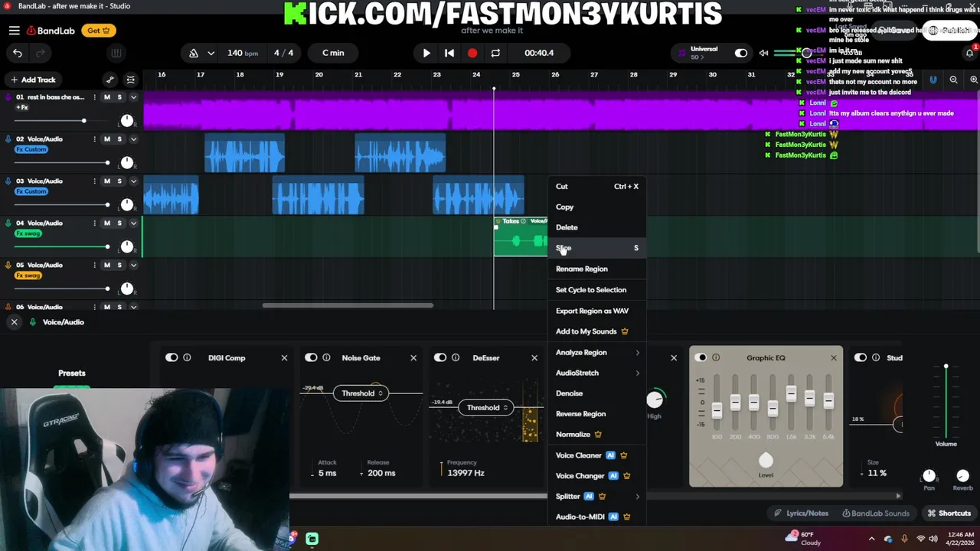Click the master speaker volume icon

tap(763, 53)
